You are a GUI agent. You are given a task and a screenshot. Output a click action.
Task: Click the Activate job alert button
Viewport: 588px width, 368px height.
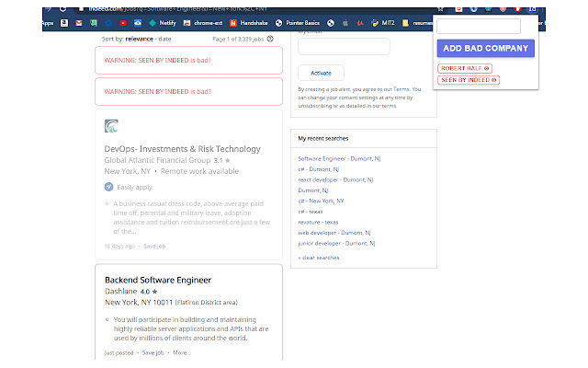(x=321, y=73)
